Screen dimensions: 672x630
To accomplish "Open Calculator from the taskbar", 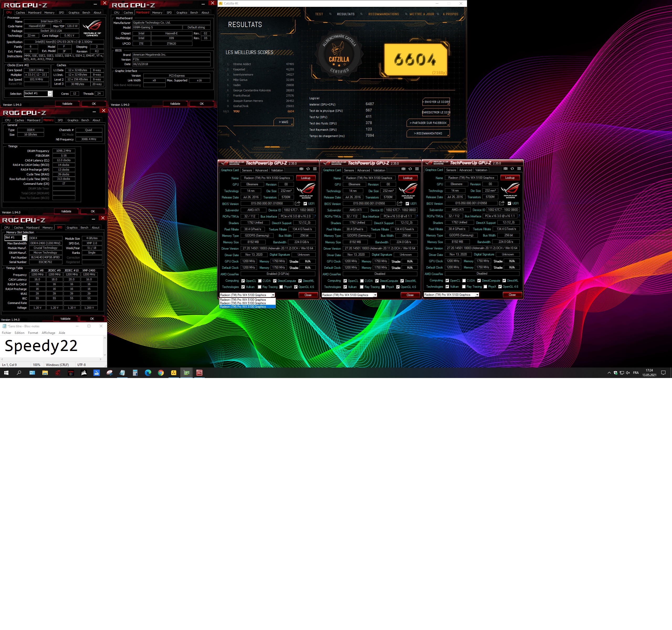I will pyautogui.click(x=135, y=373).
